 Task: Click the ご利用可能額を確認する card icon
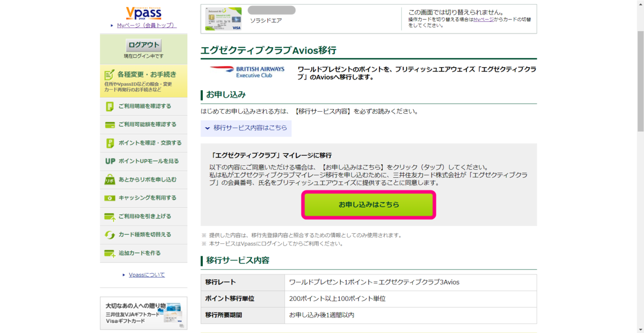click(110, 125)
